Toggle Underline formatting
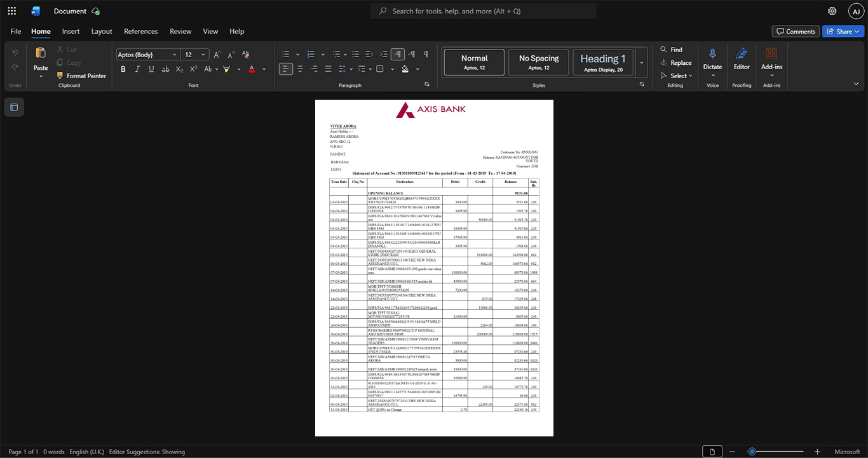Image resolution: width=868 pixels, height=458 pixels. click(151, 69)
